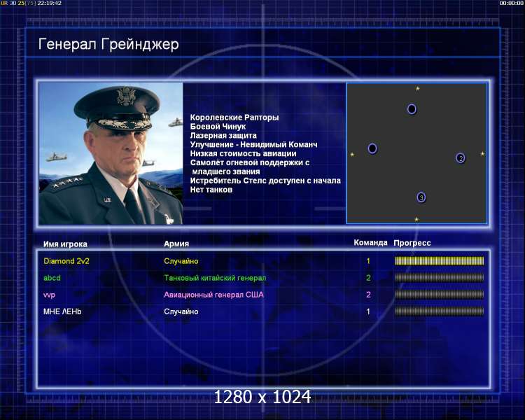Screen dimensions: 525x420
Task: Select the unnumbered start marker on minimap's left side
Action: pos(372,148)
